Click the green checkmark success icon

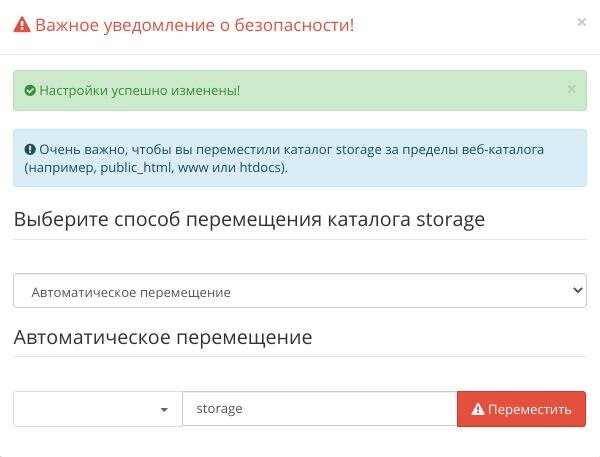[x=30, y=90]
